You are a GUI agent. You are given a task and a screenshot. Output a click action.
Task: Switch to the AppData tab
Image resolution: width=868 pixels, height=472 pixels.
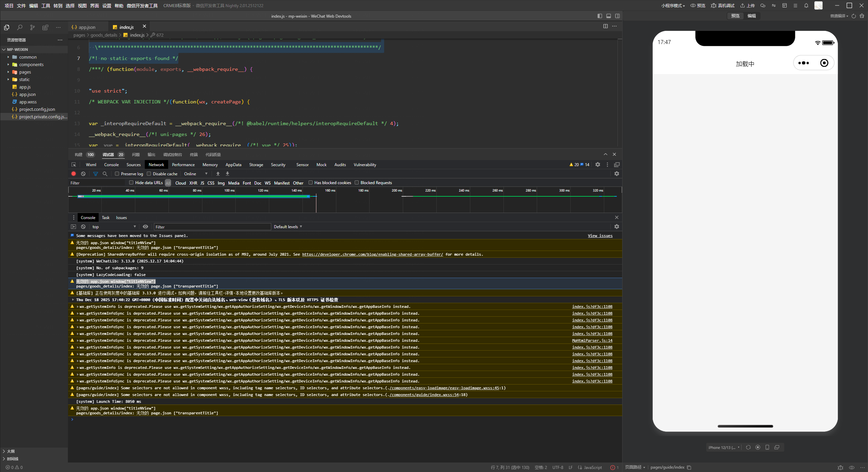(233, 165)
